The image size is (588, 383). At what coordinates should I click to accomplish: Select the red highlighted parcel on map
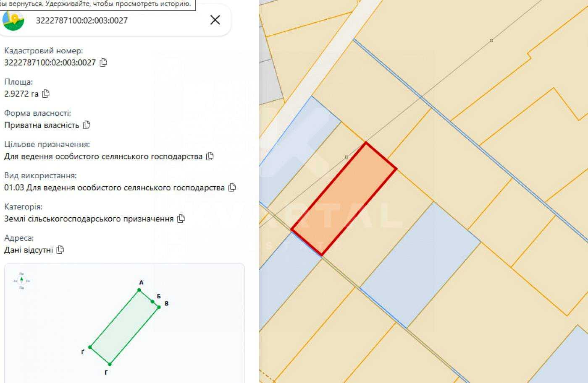(344, 199)
